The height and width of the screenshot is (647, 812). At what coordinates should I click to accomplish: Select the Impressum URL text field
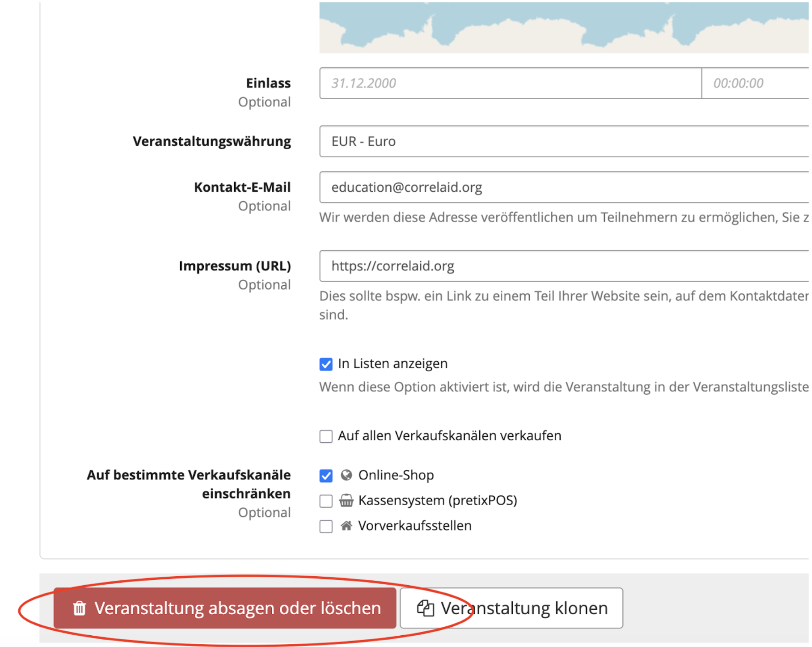point(563,266)
